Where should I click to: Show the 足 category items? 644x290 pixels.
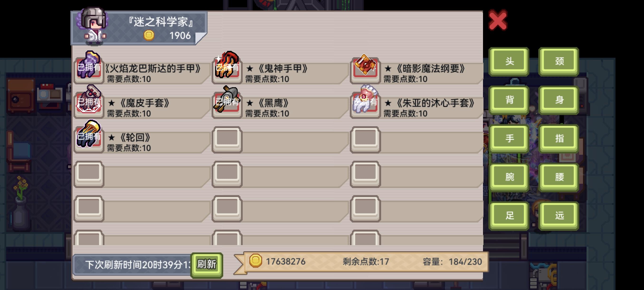pos(509,215)
